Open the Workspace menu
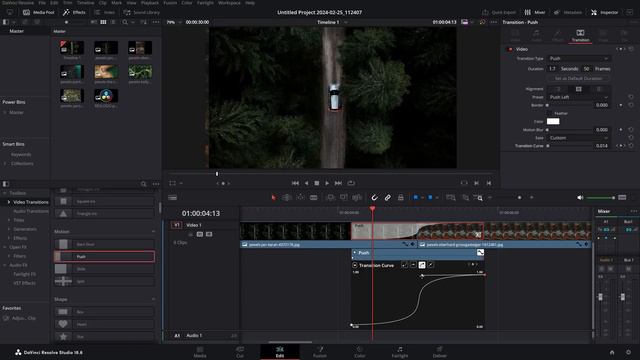Screen dimensions: 640x360 click(229, 2)
